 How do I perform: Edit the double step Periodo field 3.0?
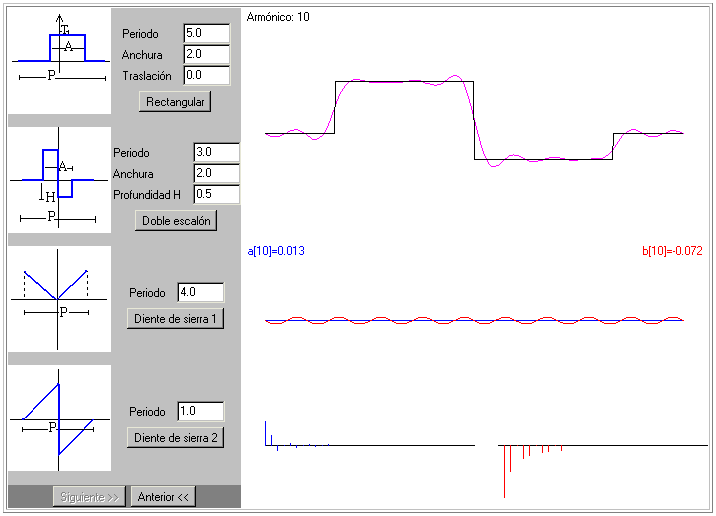click(217, 152)
